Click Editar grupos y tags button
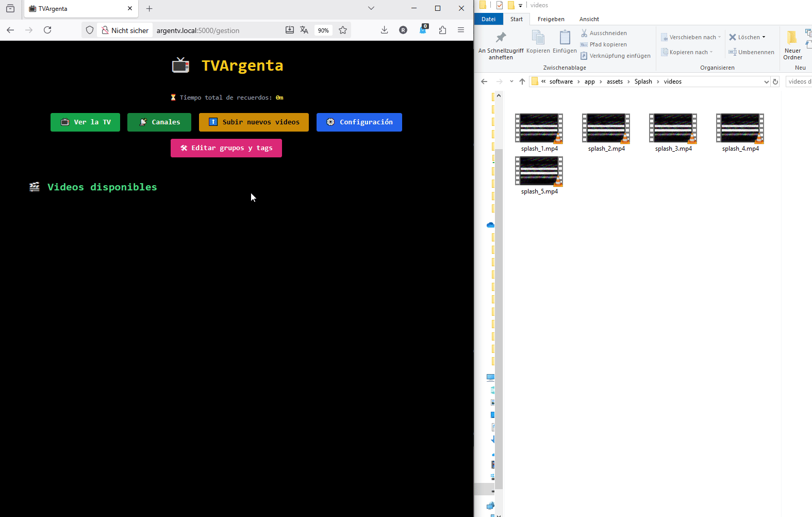The height and width of the screenshot is (517, 812). [226, 148]
